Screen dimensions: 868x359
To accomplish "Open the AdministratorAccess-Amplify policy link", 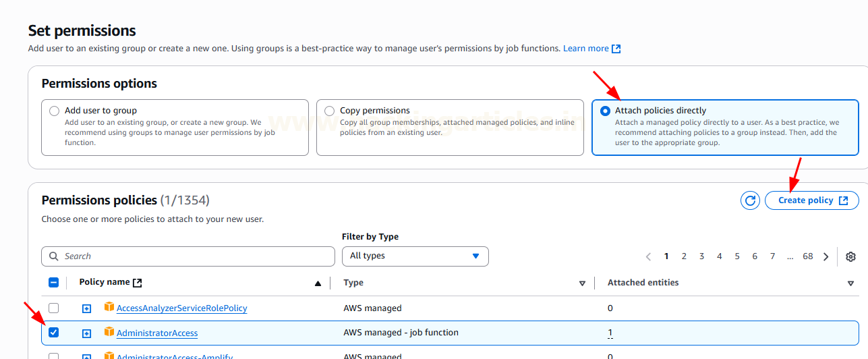I will pos(175,356).
